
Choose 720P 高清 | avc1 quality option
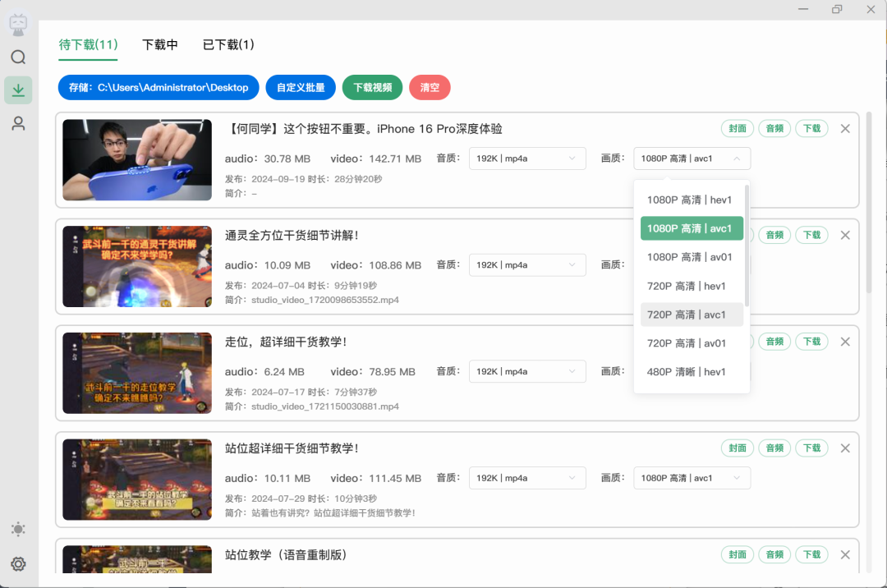point(692,315)
